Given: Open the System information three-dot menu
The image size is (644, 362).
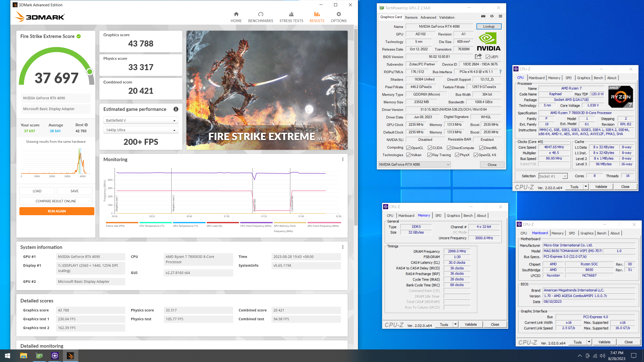Looking at the screenshot, I should (343, 247).
